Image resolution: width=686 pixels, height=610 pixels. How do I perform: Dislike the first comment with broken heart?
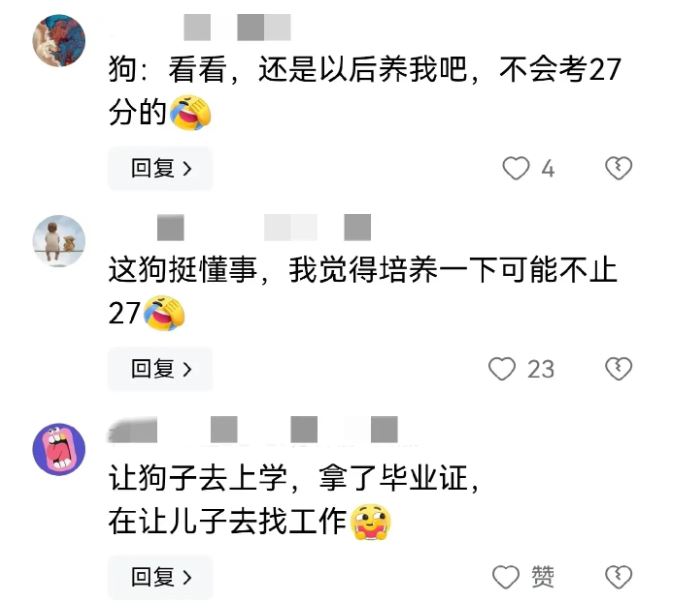click(x=618, y=168)
